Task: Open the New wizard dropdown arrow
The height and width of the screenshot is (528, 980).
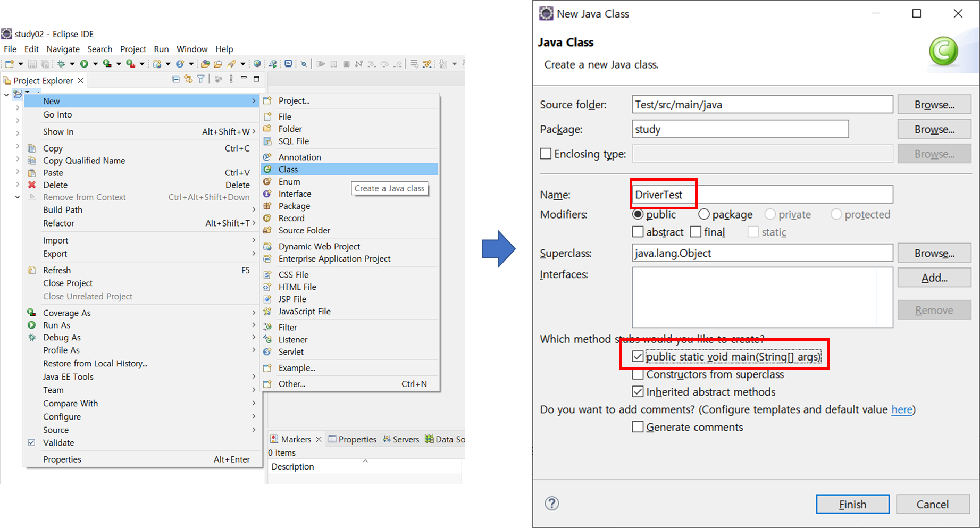Action: (21, 64)
